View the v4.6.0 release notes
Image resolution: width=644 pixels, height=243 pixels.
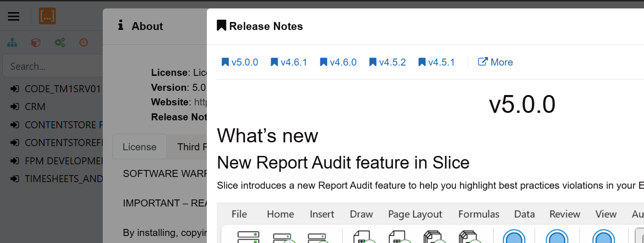coord(338,62)
